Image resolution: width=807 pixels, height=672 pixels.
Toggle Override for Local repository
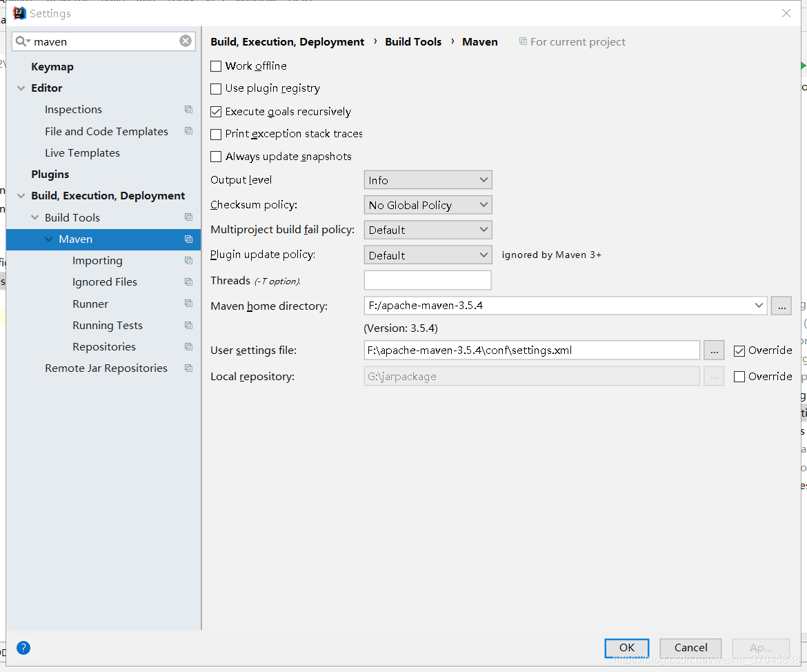[739, 377]
